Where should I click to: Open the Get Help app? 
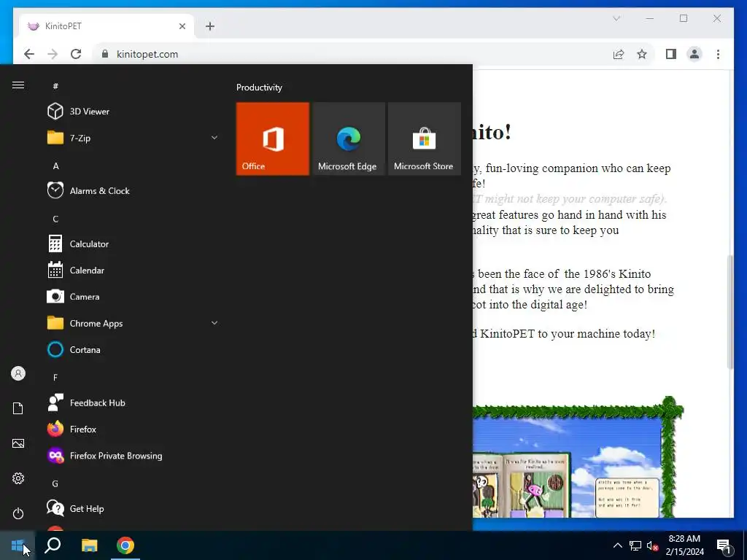coord(133,508)
